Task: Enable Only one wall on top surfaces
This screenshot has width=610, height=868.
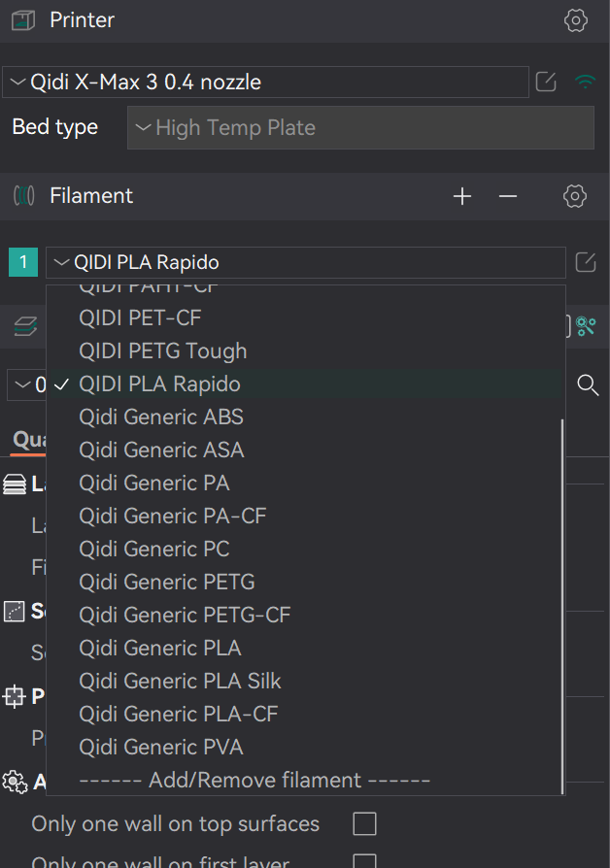Action: point(364,823)
